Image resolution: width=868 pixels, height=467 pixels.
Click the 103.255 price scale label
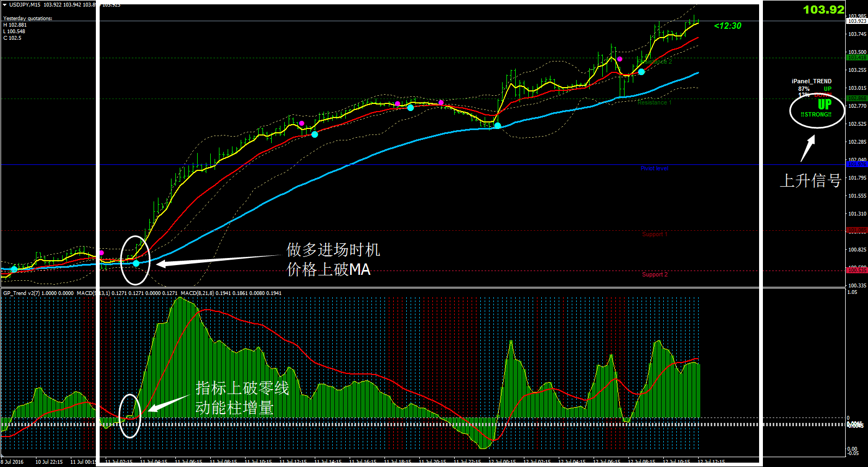click(x=857, y=70)
